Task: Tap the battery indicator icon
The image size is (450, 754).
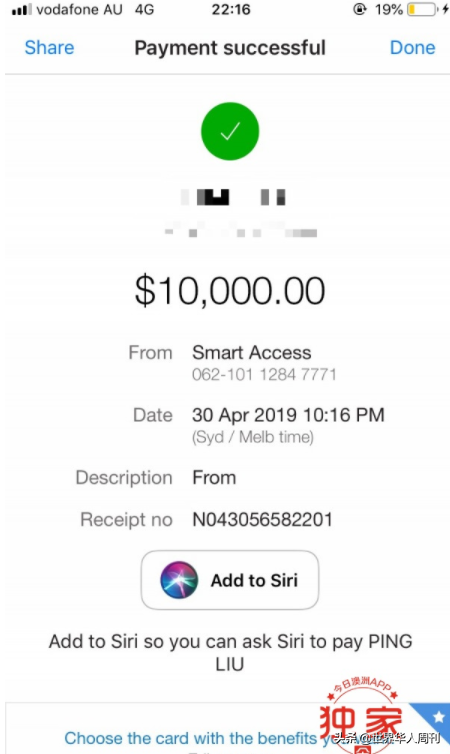Action: pos(422,9)
